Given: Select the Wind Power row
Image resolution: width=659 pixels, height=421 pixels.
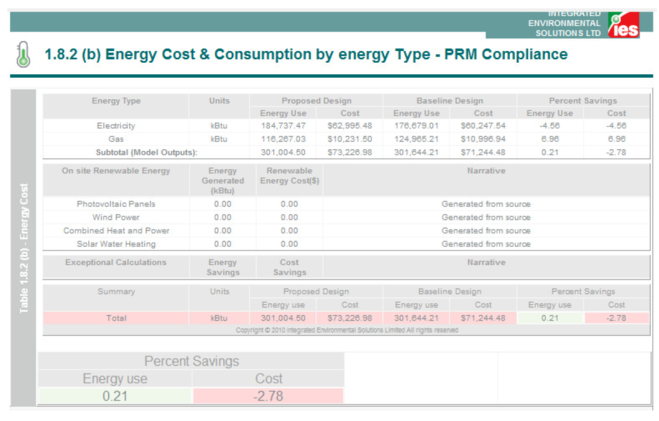Looking at the screenshot, I should 116,217.
